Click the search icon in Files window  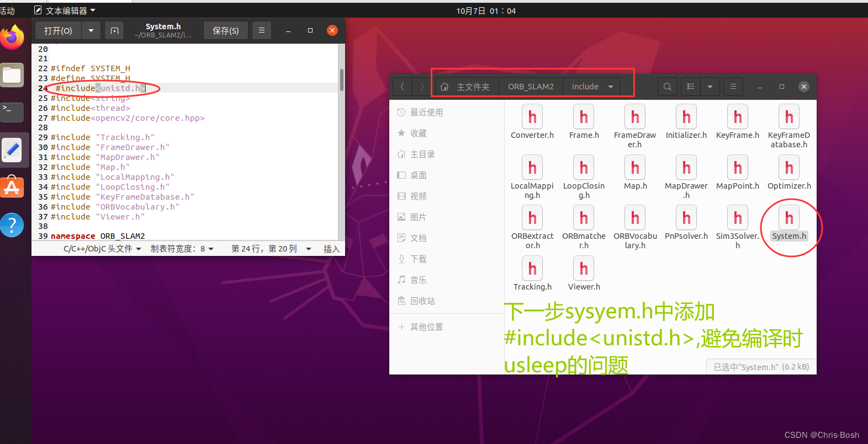667,87
